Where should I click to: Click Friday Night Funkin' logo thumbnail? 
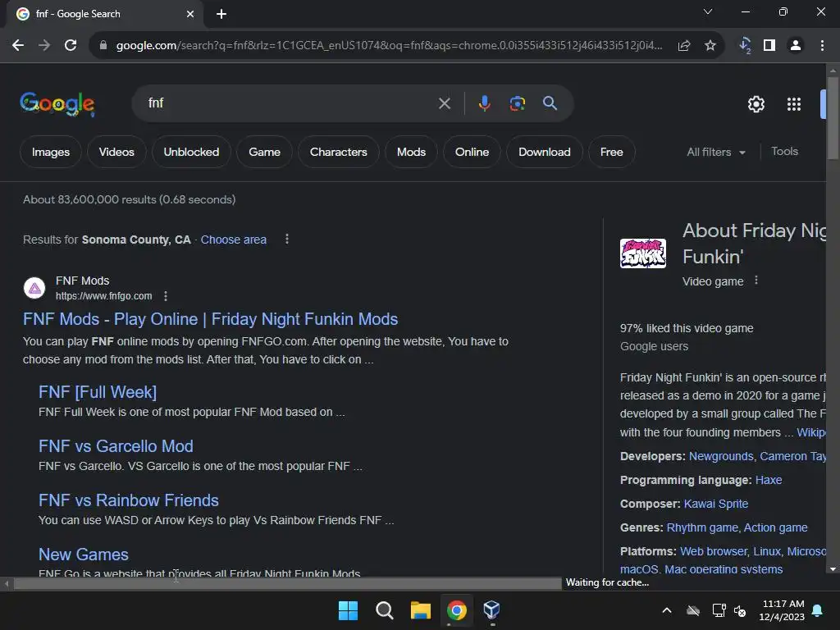pyautogui.click(x=643, y=253)
